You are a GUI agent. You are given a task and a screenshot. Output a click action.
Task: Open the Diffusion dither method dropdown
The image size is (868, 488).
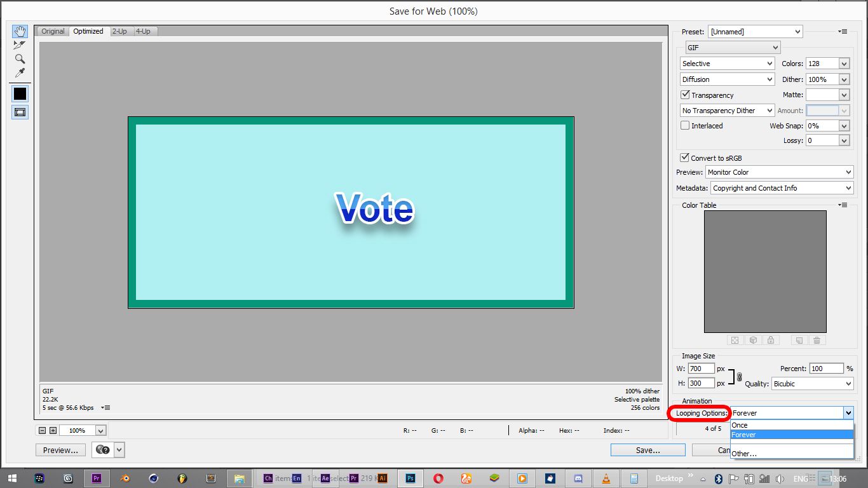coord(728,79)
